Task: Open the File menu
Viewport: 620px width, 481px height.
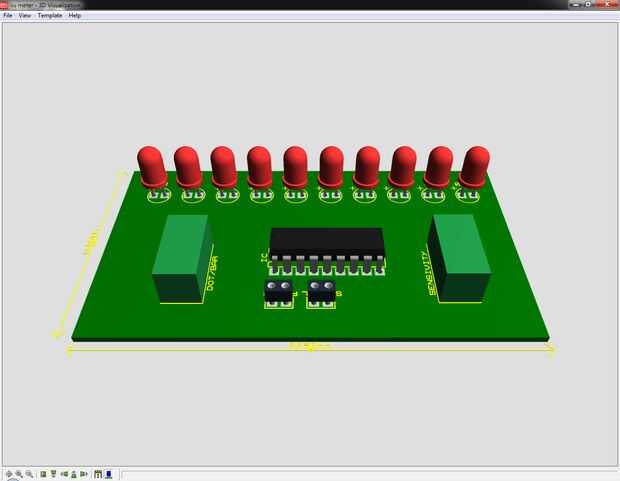Action: coord(8,15)
